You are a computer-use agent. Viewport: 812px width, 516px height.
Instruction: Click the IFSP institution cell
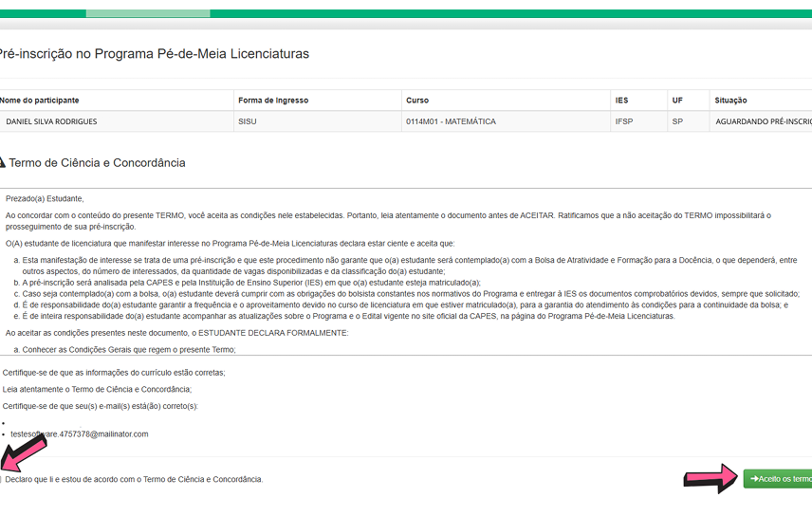coord(624,121)
